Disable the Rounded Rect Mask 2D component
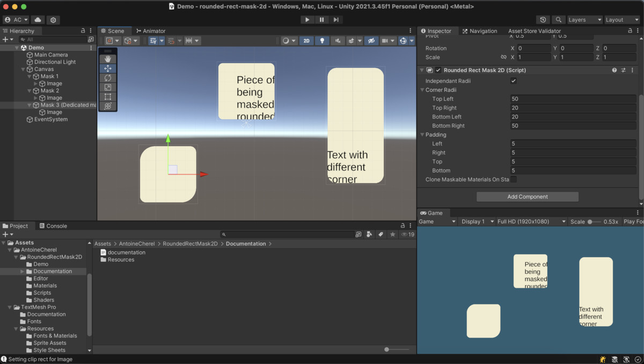 [x=438, y=70]
